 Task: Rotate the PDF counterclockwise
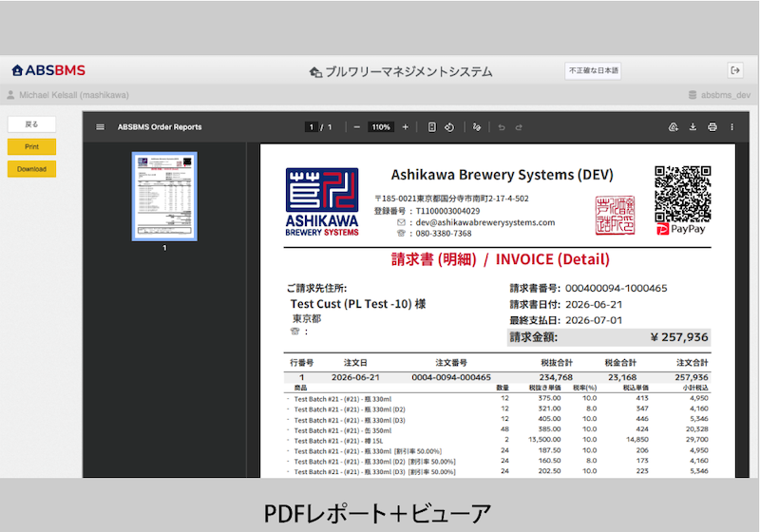point(449,127)
